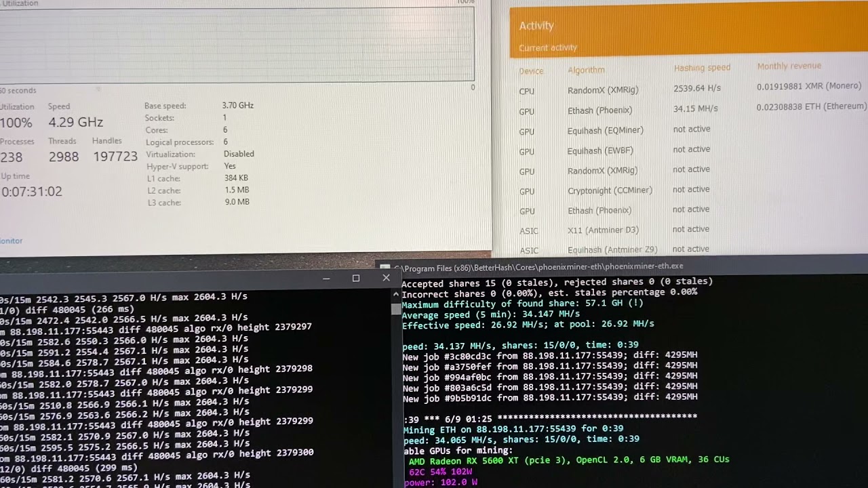Click the Virtualization value Disabled
The image size is (868, 488).
pos(239,154)
